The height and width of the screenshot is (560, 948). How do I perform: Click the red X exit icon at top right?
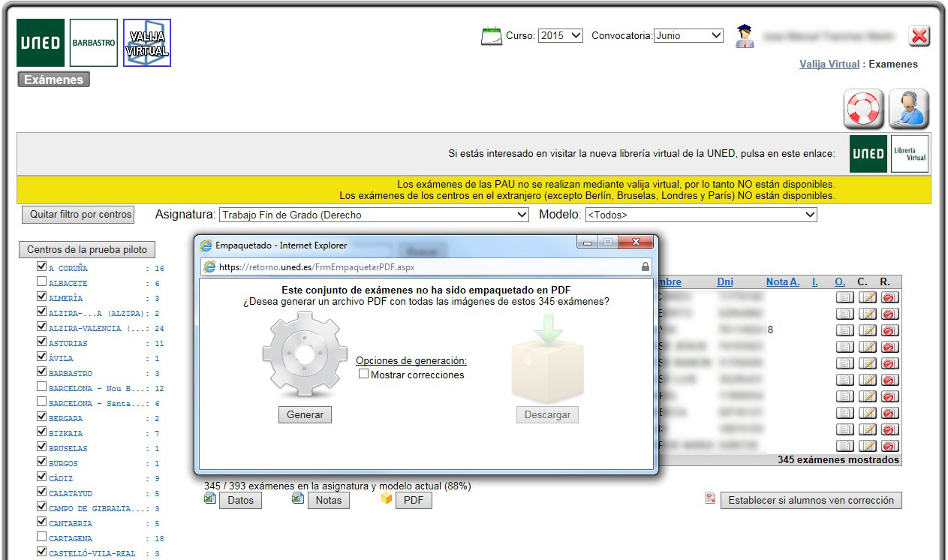pos(919,35)
